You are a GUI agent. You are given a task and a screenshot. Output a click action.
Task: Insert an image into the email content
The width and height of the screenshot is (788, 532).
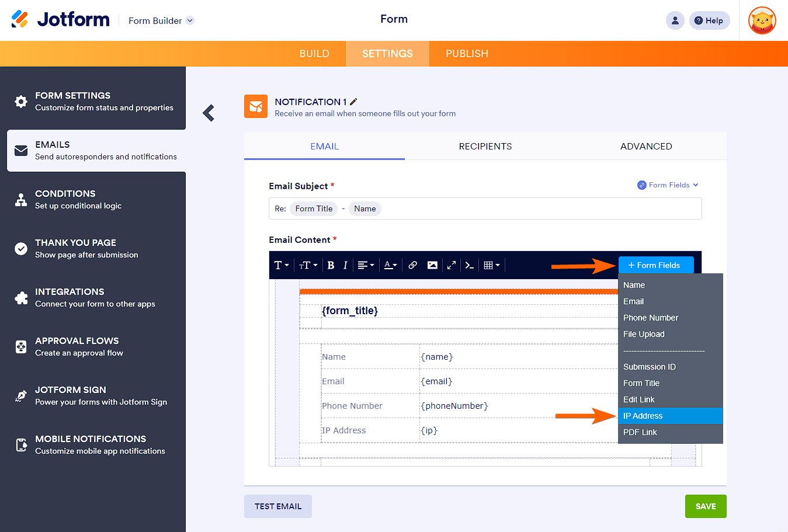(432, 265)
